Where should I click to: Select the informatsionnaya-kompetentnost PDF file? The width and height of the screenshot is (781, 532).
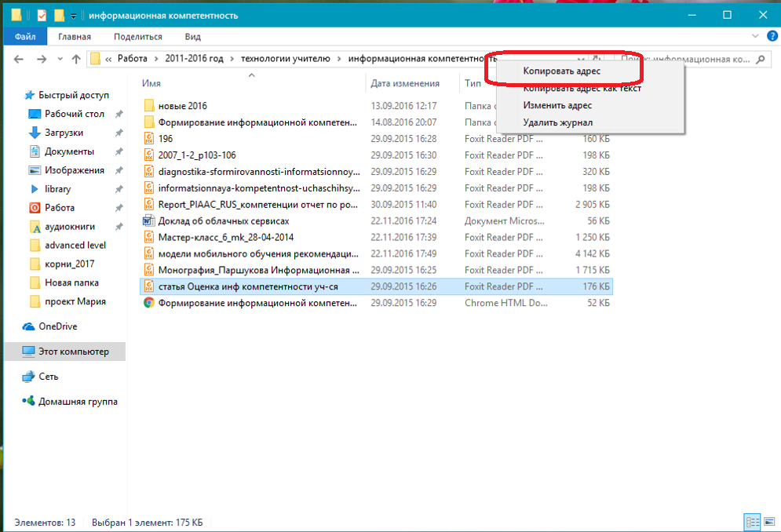click(259, 188)
